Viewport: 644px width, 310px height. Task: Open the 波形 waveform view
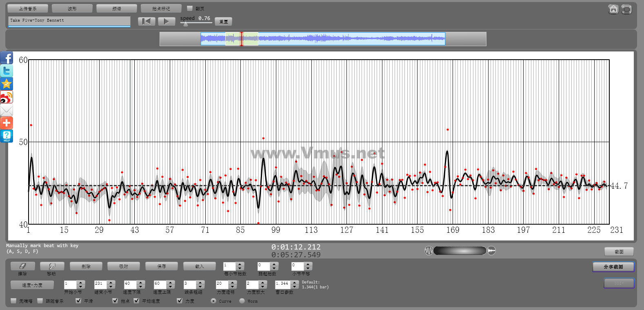coord(72,9)
